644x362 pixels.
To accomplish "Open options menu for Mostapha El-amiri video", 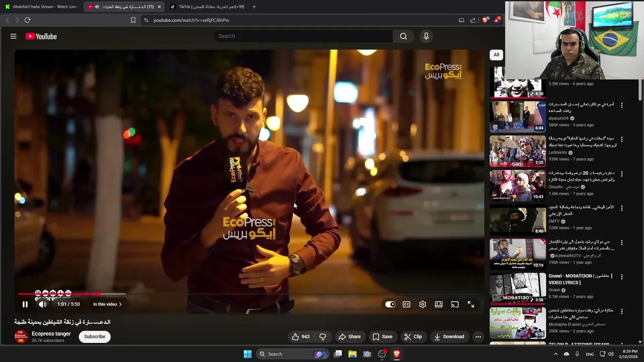I will pyautogui.click(x=622, y=311).
